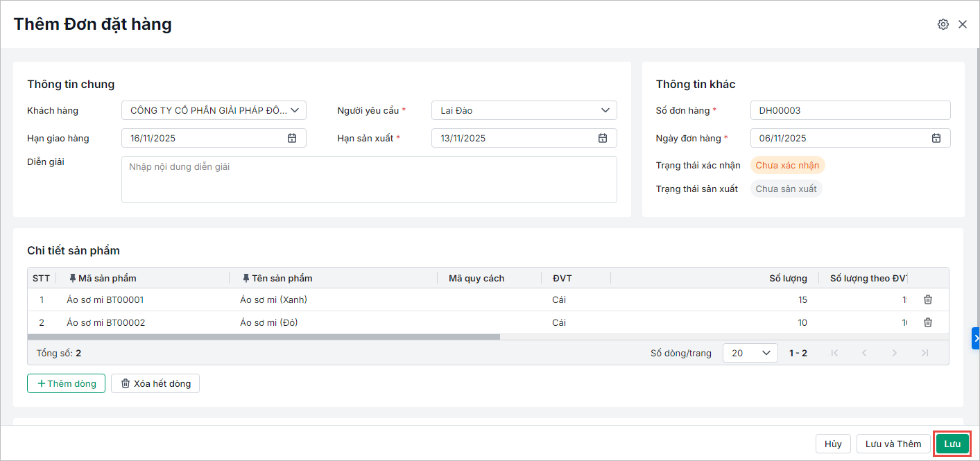Open calendar for Ngày đơn hàng
Image resolution: width=980 pixels, height=461 pixels.
pyautogui.click(x=936, y=138)
